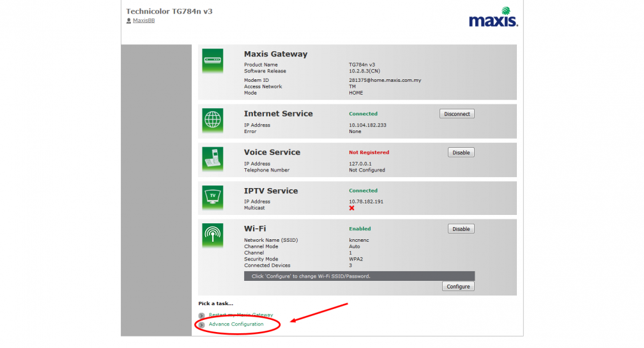Open Wi-Fi Configure button
Image resolution: width=644 pixels, height=348 pixels.
point(458,287)
